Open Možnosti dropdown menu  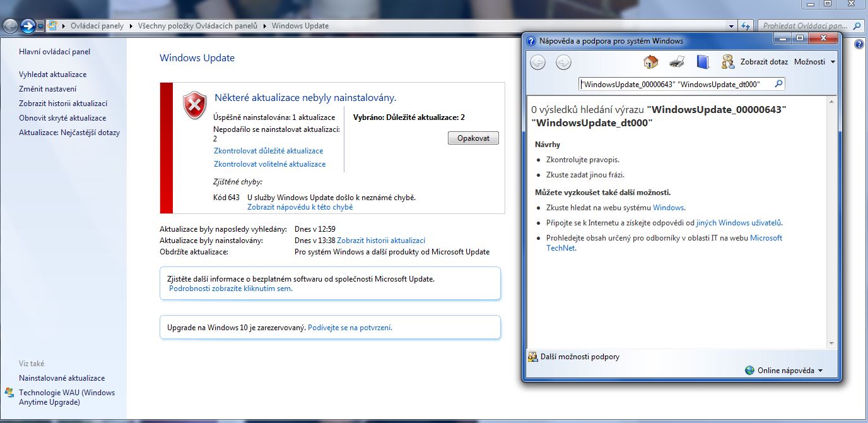[x=814, y=62]
